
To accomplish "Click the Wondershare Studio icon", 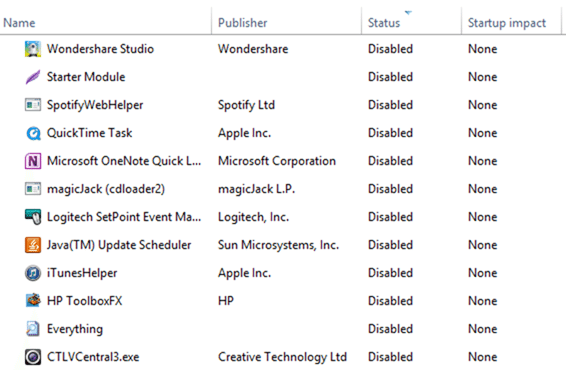I will point(32,49).
